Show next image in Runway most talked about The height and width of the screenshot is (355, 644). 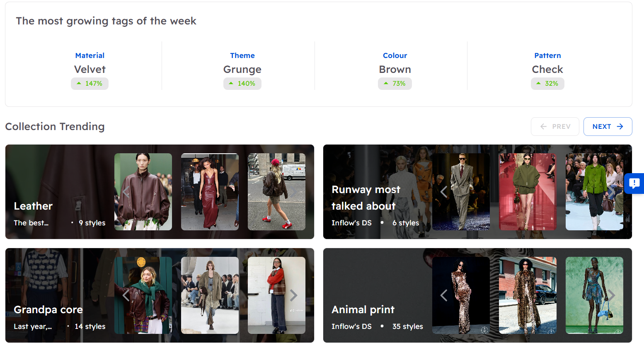coord(612,192)
